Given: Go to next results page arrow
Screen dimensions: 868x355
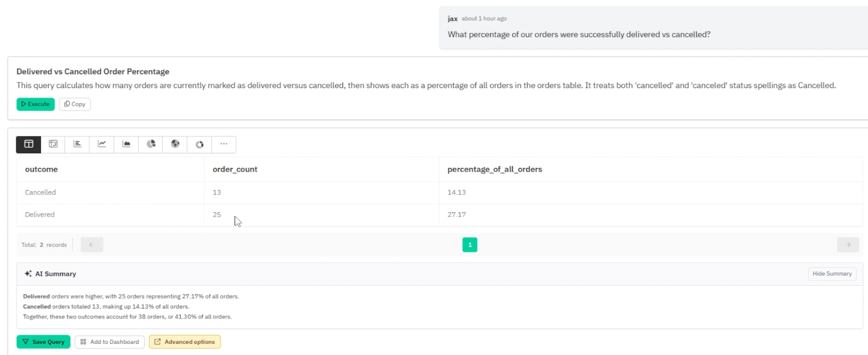Looking at the screenshot, I should point(847,244).
